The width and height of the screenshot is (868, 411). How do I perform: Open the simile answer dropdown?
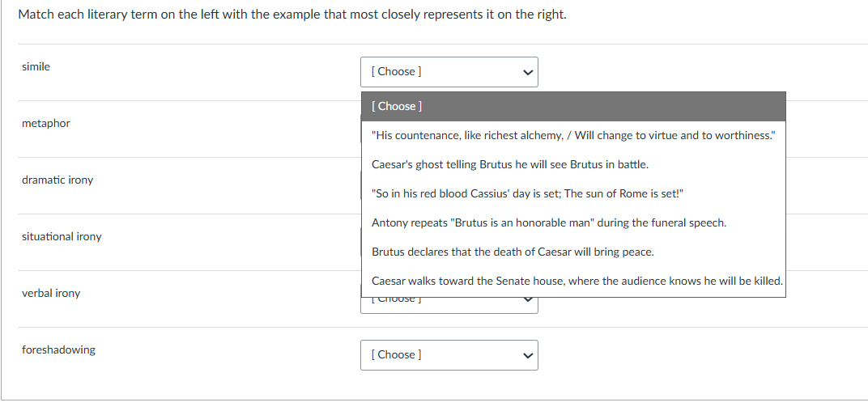click(449, 71)
